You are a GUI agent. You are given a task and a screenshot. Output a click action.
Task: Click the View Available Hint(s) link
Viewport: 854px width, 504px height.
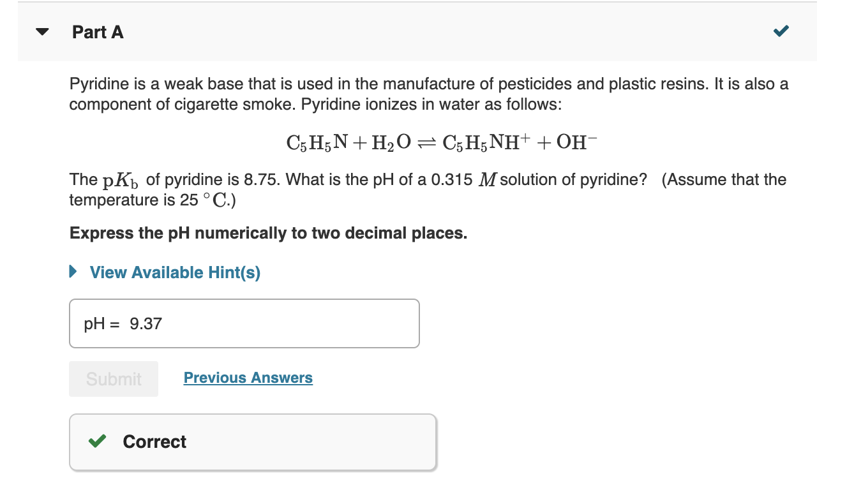click(175, 272)
